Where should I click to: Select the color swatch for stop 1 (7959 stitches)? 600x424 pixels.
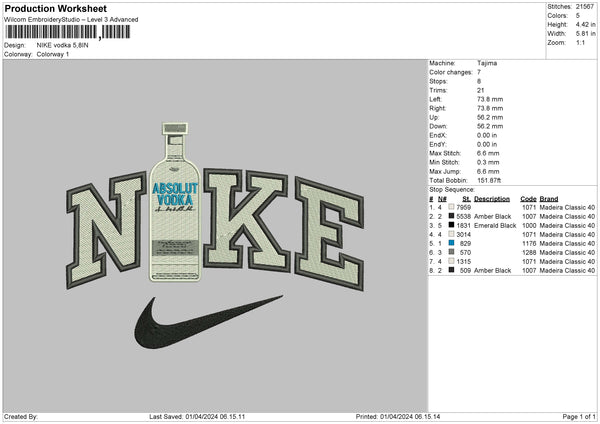click(452, 207)
